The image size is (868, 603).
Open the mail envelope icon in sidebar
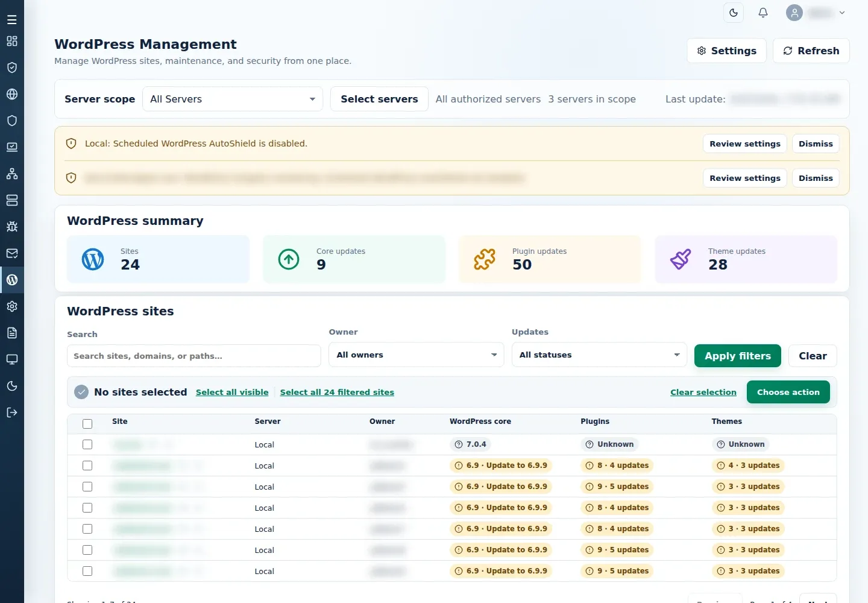(12, 253)
